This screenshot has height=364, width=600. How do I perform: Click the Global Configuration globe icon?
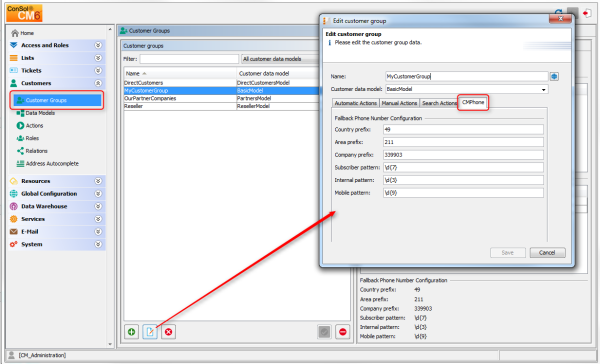[14, 194]
